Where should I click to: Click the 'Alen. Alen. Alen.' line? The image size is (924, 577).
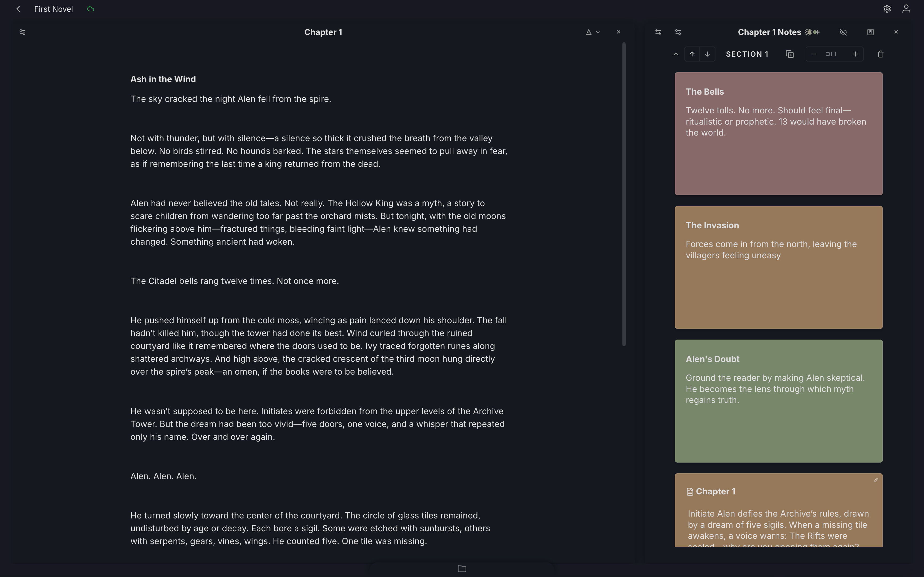163,476
